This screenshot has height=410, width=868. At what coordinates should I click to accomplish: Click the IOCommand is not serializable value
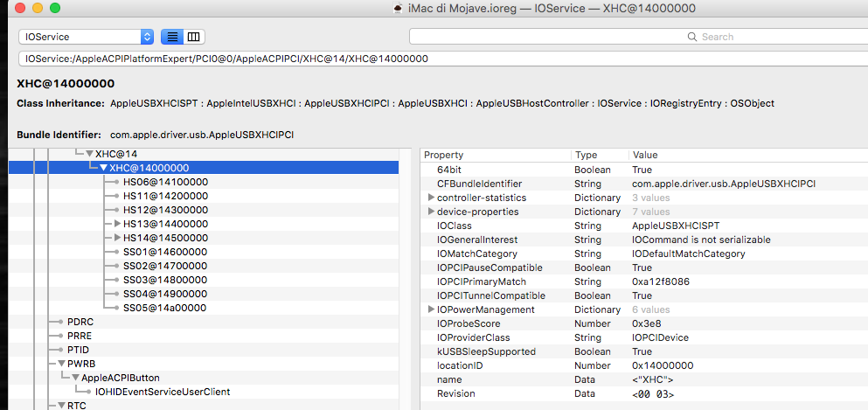pyautogui.click(x=701, y=240)
